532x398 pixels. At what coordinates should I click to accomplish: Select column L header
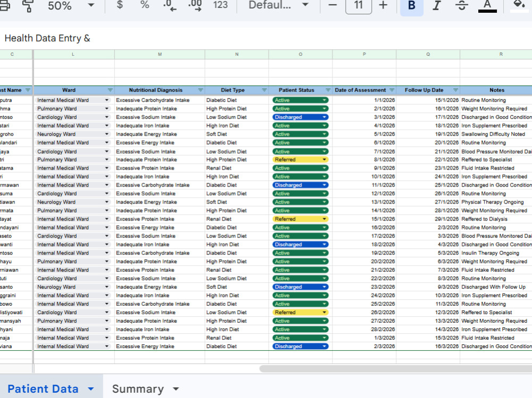[x=74, y=54]
